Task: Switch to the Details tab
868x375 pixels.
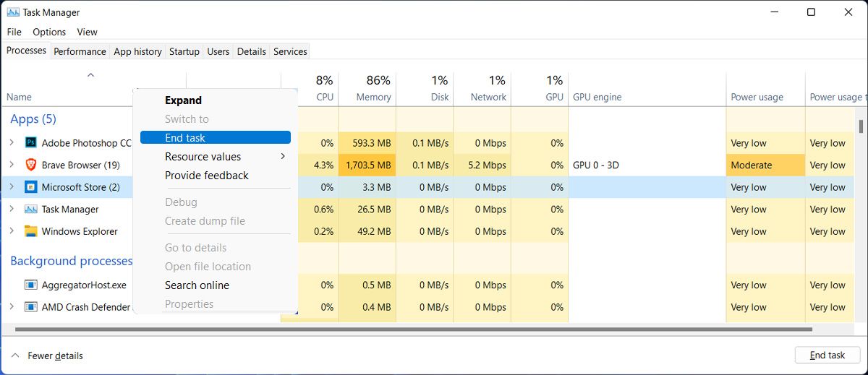Action: tap(252, 51)
